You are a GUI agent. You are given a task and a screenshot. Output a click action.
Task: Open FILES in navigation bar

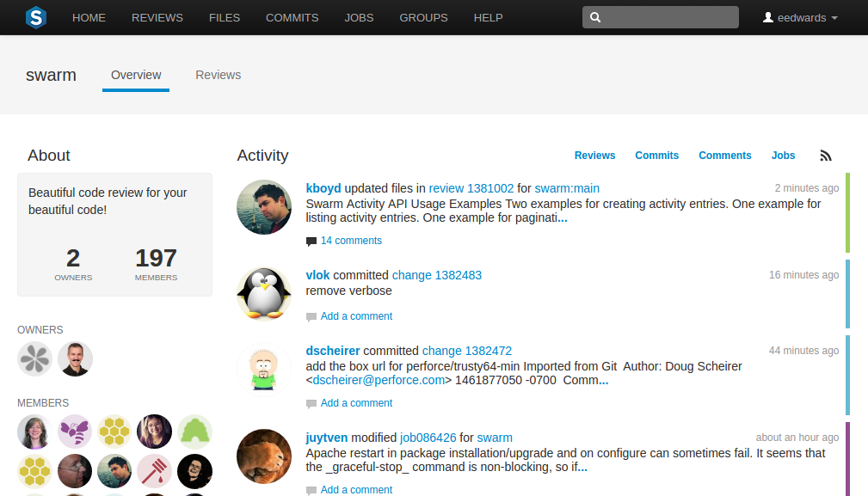(x=225, y=18)
